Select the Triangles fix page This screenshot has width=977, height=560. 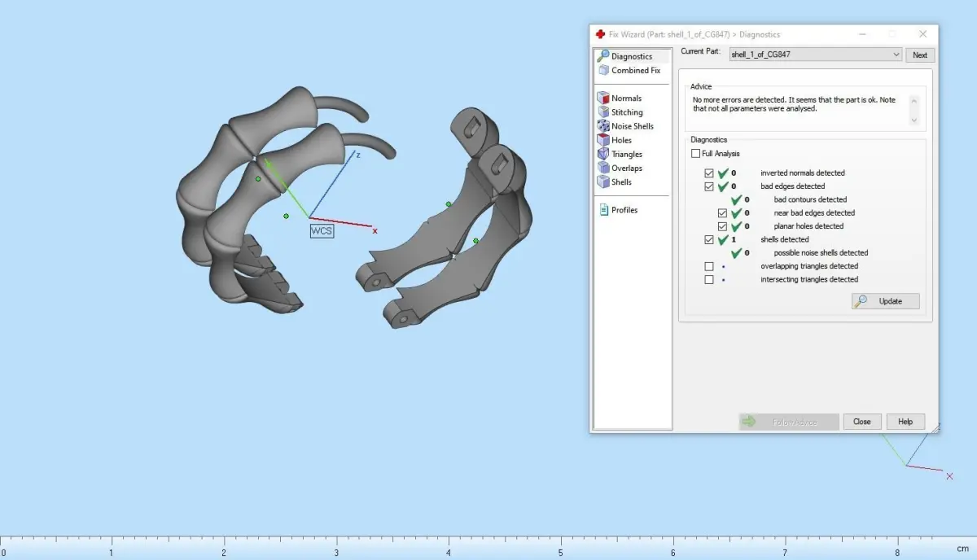click(x=620, y=154)
